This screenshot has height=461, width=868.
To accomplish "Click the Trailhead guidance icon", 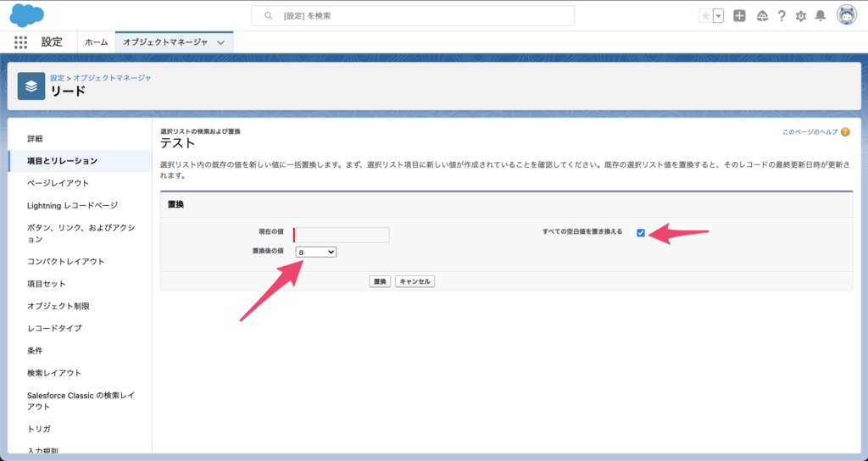I will tap(762, 16).
